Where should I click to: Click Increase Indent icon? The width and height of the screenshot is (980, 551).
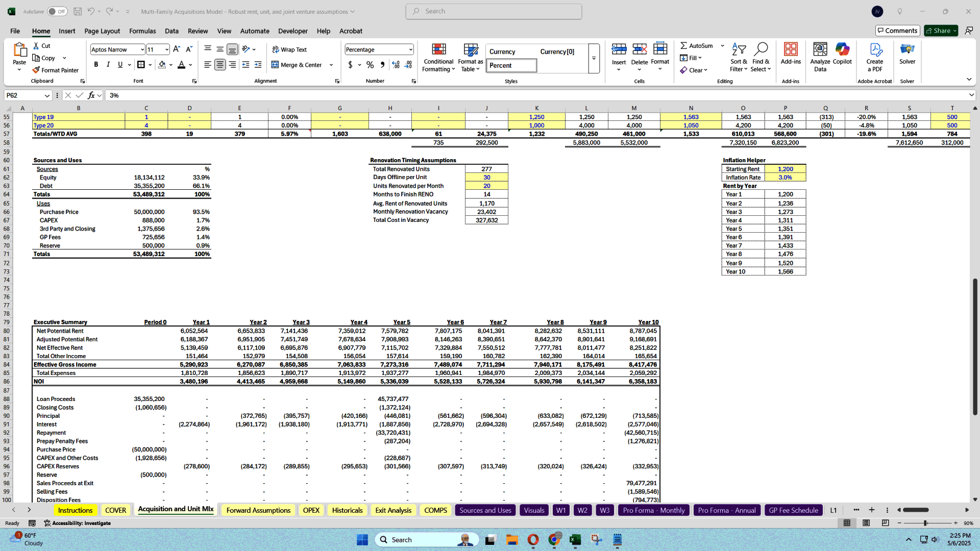click(258, 65)
